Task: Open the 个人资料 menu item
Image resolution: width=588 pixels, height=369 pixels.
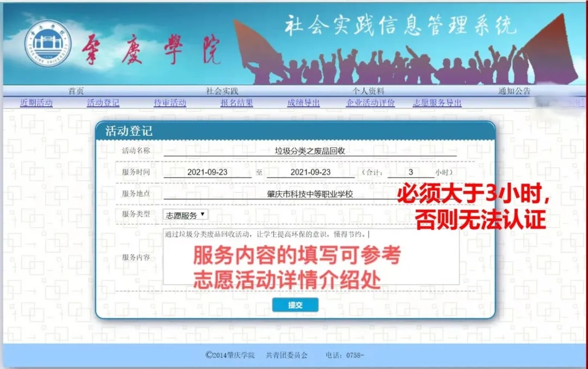Action: pos(369,91)
